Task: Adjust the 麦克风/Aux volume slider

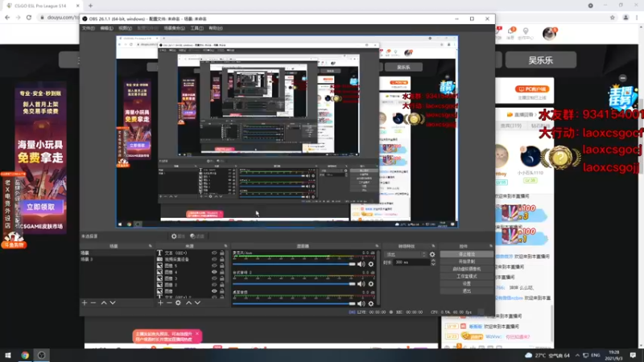Action: coord(294,265)
